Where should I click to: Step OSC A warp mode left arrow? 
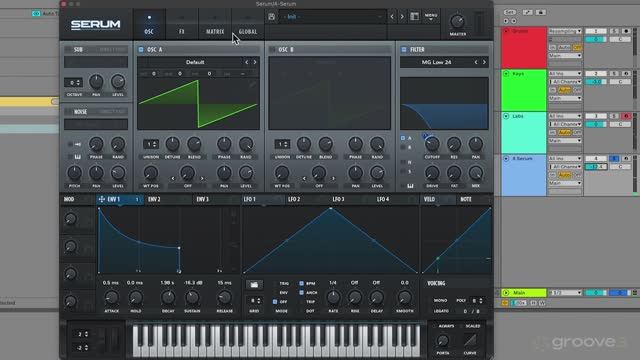pyautogui.click(x=173, y=178)
